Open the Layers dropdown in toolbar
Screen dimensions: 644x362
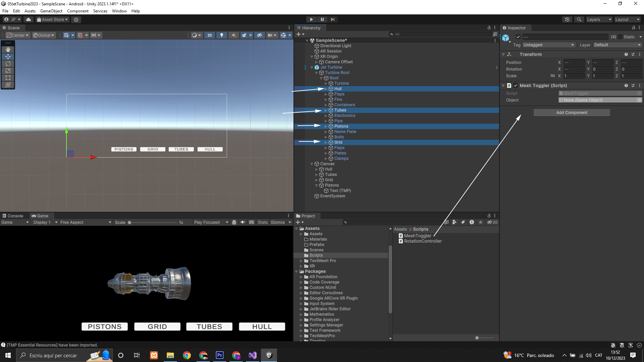point(599,19)
